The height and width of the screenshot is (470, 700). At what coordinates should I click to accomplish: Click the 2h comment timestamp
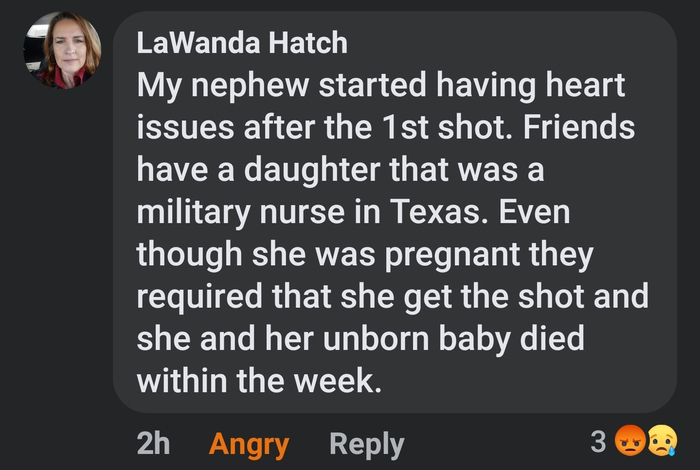click(152, 444)
